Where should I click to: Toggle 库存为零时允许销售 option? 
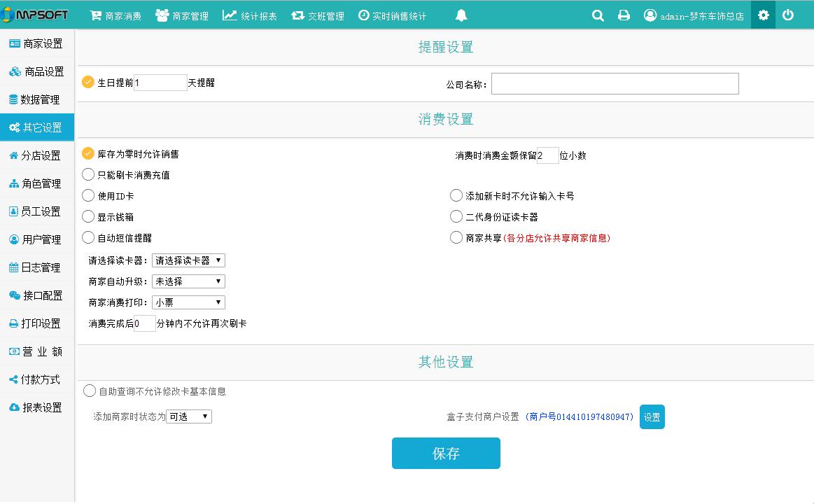(88, 153)
